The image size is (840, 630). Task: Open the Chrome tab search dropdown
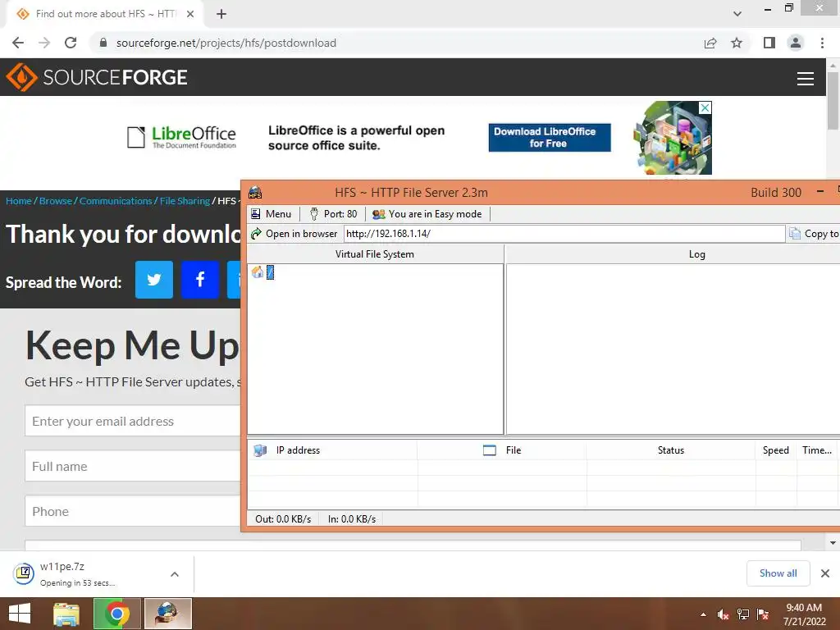(x=737, y=14)
